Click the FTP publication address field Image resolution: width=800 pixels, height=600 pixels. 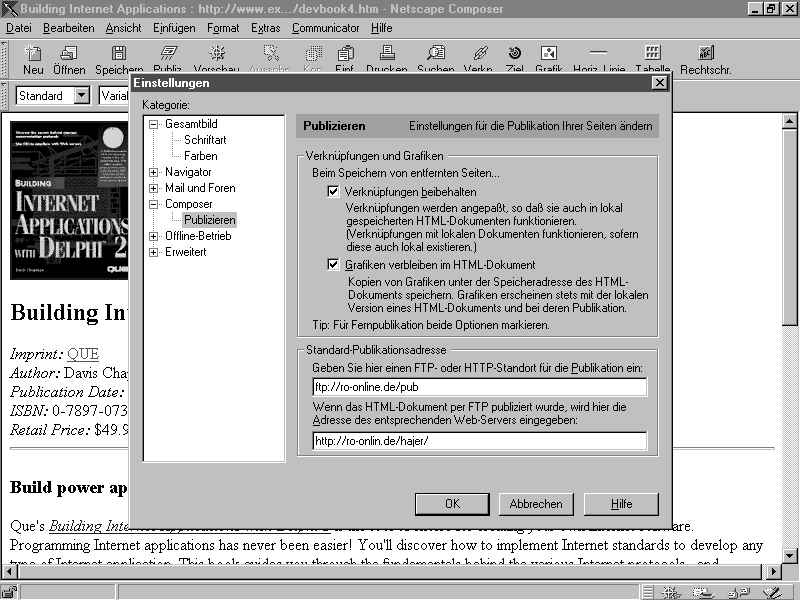click(x=479, y=387)
